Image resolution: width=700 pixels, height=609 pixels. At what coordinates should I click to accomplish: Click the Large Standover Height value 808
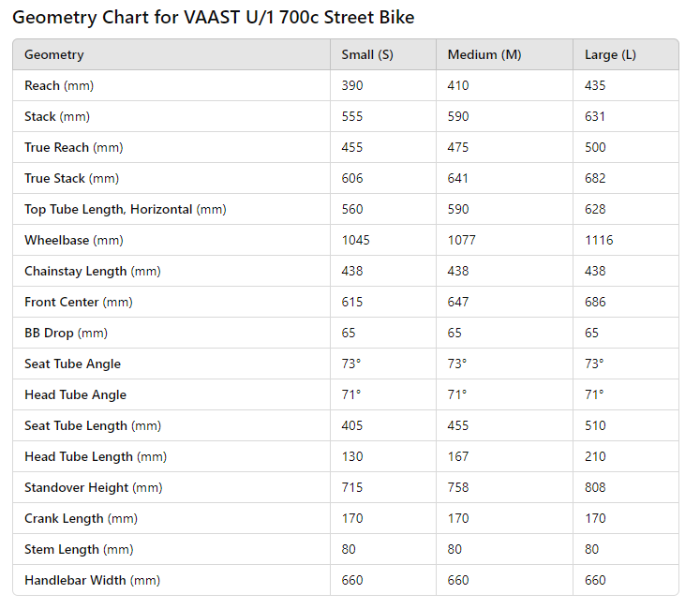click(595, 487)
